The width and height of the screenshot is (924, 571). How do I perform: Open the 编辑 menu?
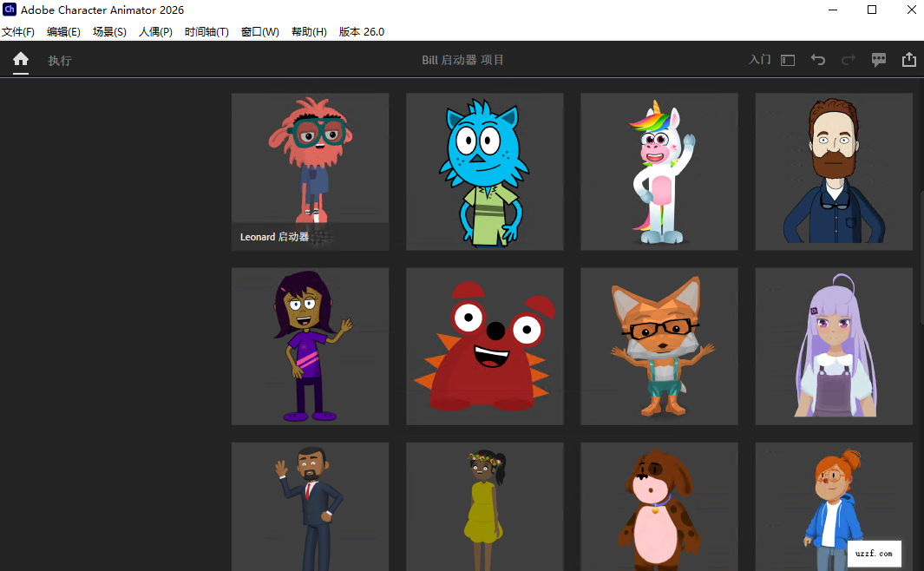(63, 31)
